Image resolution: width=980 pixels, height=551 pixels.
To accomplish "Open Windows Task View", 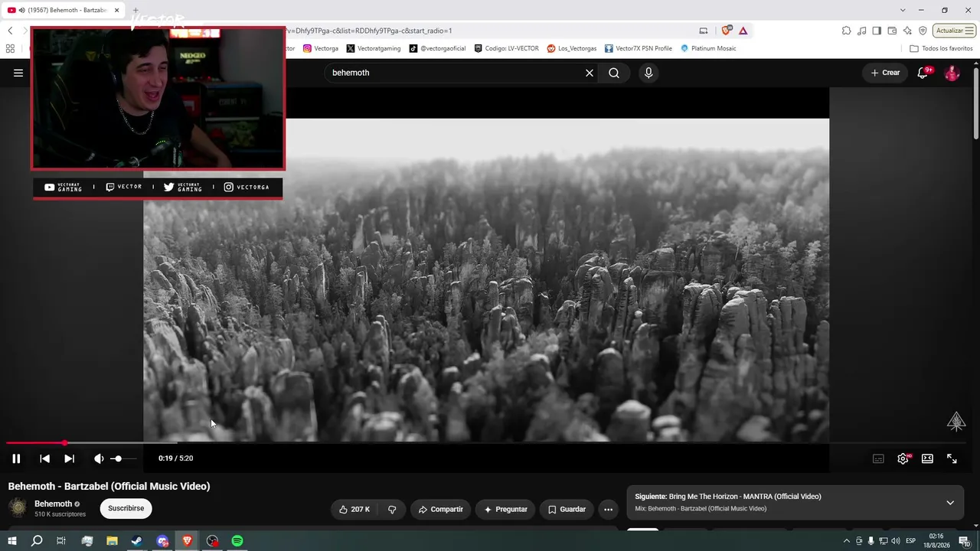I will 61,541.
